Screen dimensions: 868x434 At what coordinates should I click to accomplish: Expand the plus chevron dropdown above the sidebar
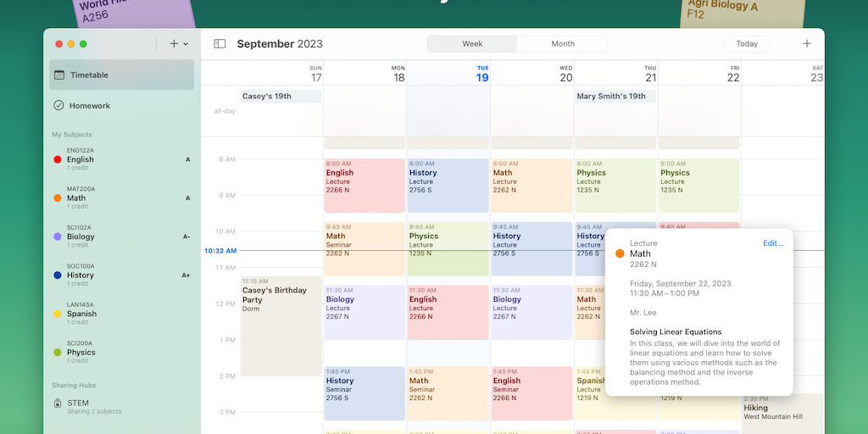179,44
